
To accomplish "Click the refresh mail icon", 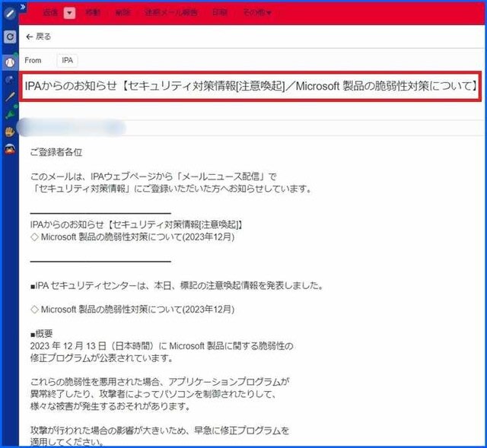I will pos(10,37).
